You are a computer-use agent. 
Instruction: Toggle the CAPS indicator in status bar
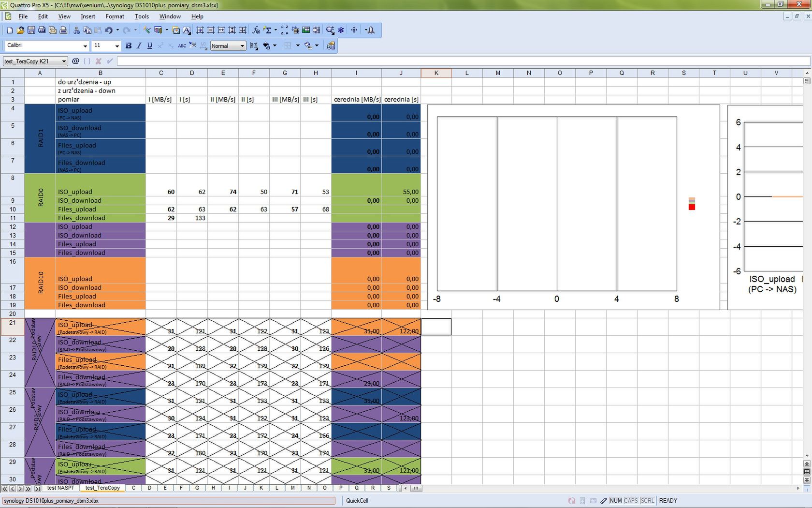coord(631,501)
